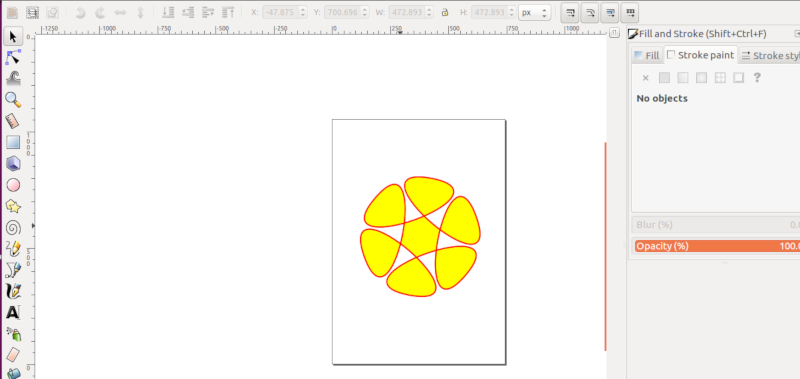This screenshot has width=800, height=379.
Task: Select the Ellipse circle tool
Action: click(13, 185)
